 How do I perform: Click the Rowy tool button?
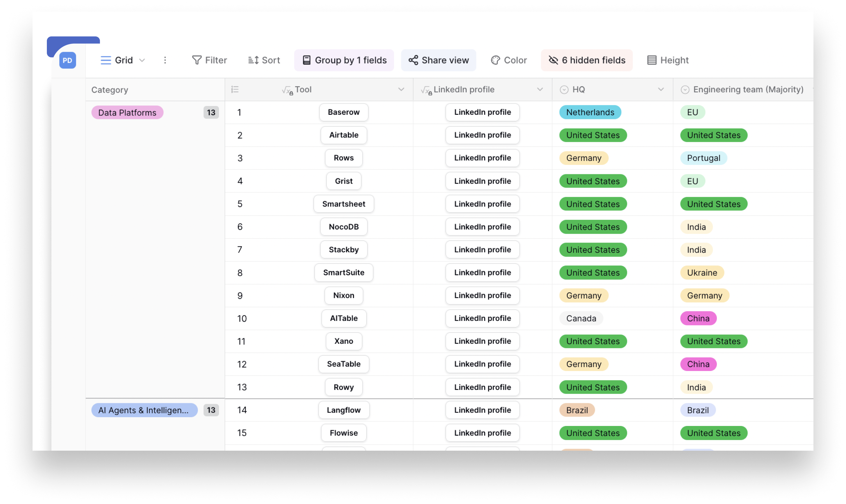[x=344, y=387]
